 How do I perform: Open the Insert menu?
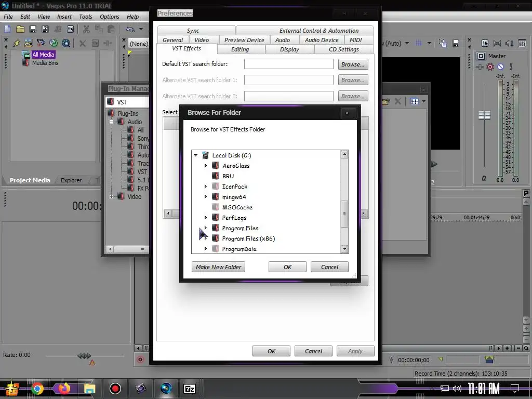[x=64, y=17]
